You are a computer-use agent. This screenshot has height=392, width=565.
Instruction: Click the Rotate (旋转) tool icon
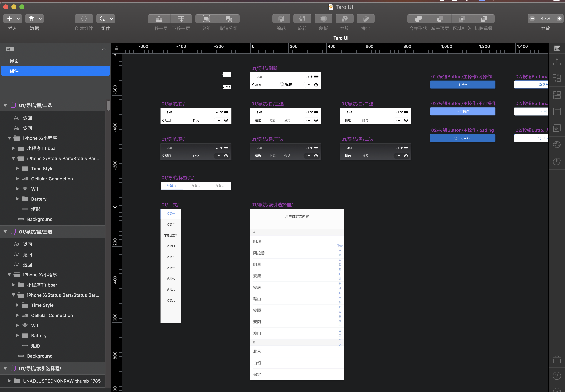pyautogui.click(x=302, y=19)
